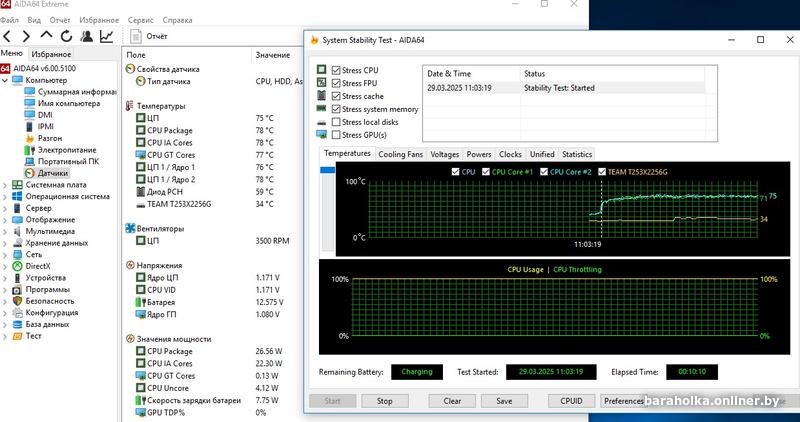Click the graph chart icon in toolbar
This screenshot has height=422, width=800.
[107, 36]
